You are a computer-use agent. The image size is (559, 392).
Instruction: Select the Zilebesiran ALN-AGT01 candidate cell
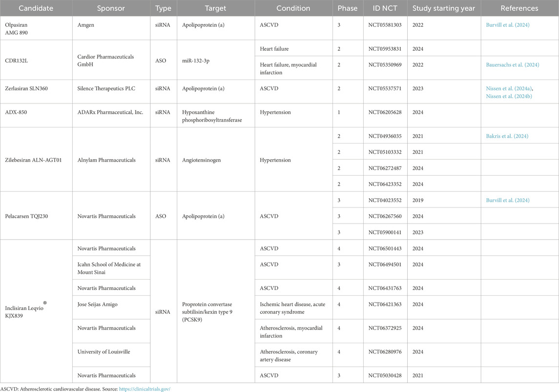pyautogui.click(x=36, y=160)
